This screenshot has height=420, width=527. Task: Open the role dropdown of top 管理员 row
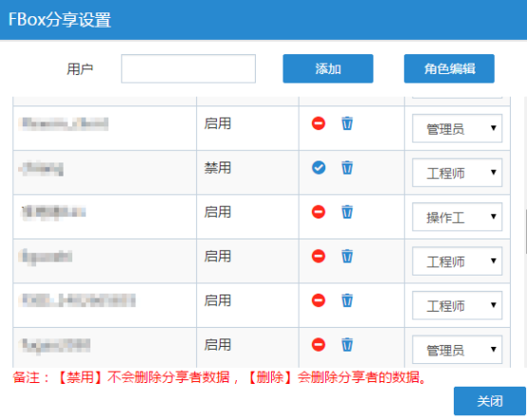(x=458, y=128)
